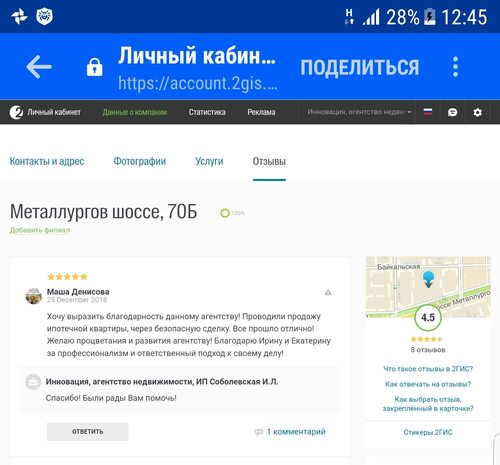Open Как отвечать на отзывы link
This screenshot has height=465, width=500.
coord(428,384)
